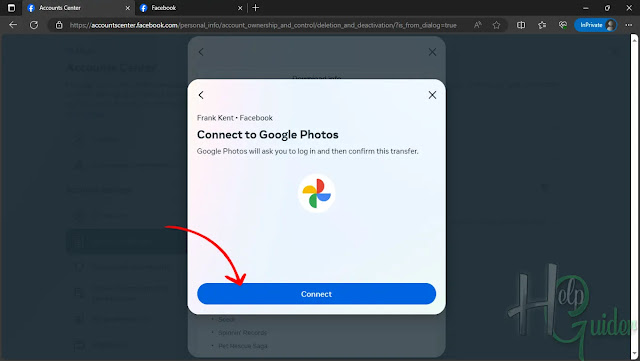The height and width of the screenshot is (361, 640).
Task: Open browser essentials heart icon
Action: [x=563, y=25]
